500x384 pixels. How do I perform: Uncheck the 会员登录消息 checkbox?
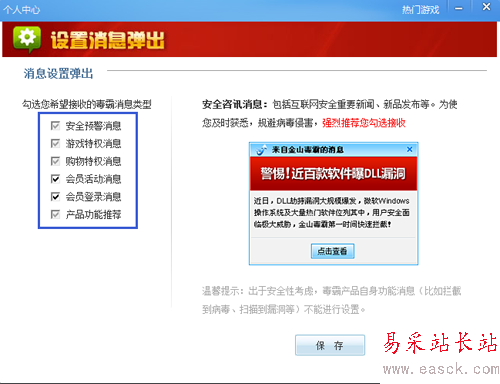click(55, 196)
